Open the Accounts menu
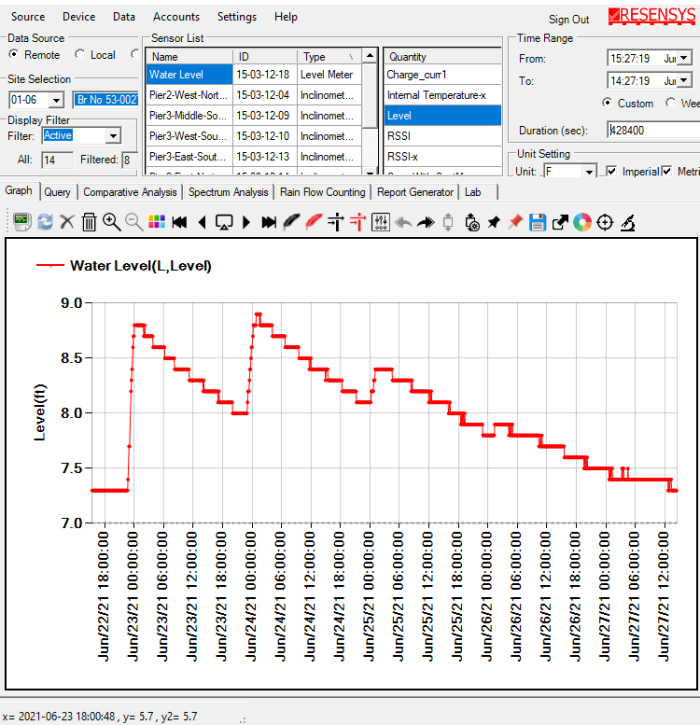This screenshot has height=725, width=700. pos(176,17)
